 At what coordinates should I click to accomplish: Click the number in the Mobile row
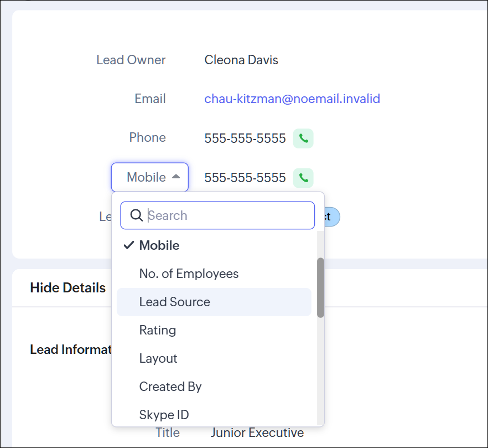[x=245, y=178]
